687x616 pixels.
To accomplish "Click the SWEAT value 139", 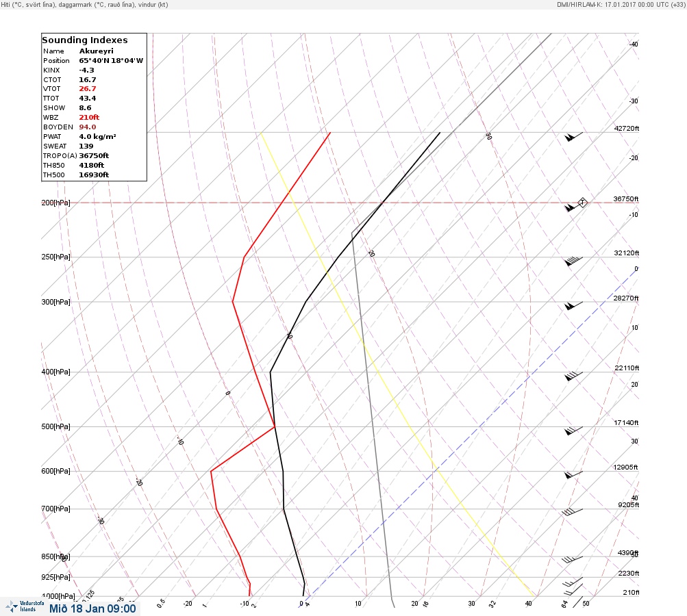I will 86,146.
